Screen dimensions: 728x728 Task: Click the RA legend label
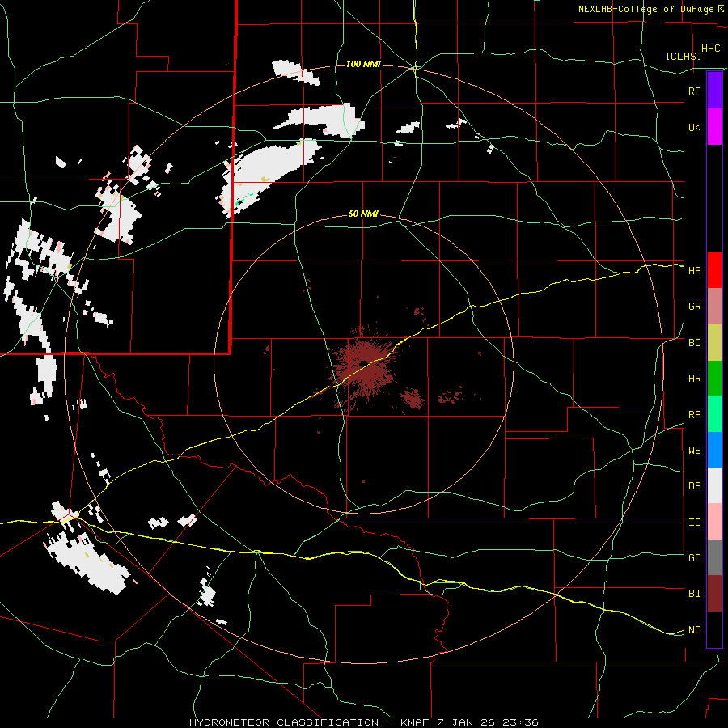[694, 415]
